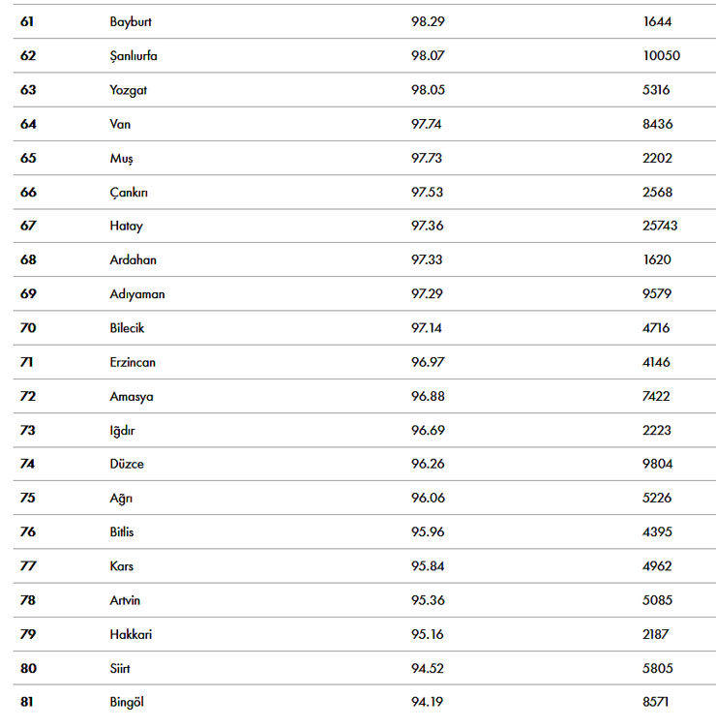Click the rank number 65
The image size is (716, 728).
click(28, 158)
